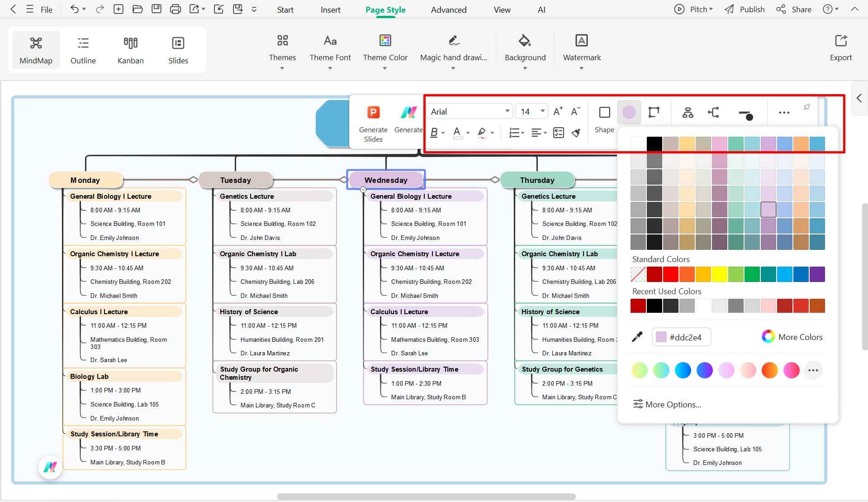This screenshot has height=502, width=868.
Task: Open the Advanced tab
Action: (449, 10)
